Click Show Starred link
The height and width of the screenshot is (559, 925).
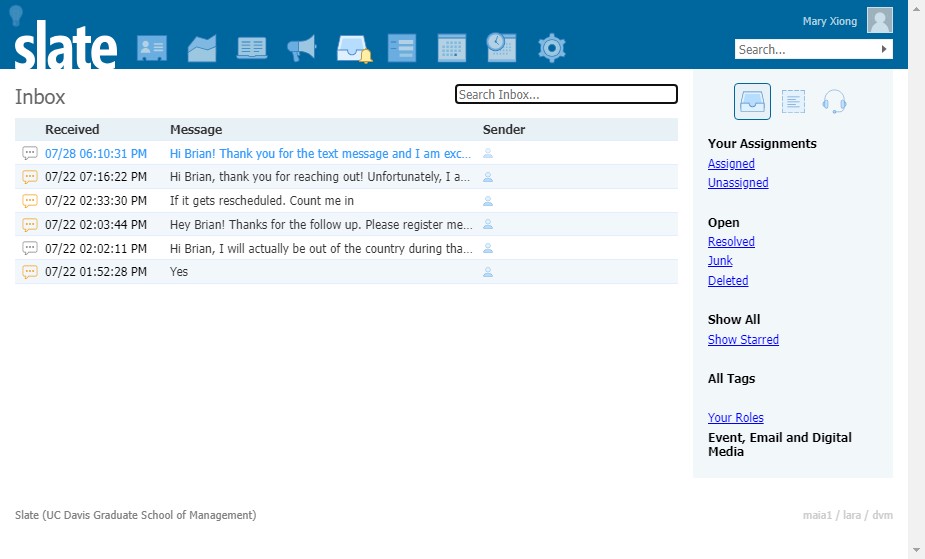pyautogui.click(x=743, y=340)
